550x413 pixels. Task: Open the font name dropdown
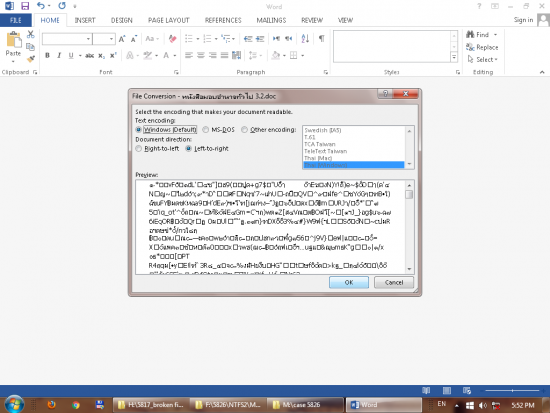[88, 39]
